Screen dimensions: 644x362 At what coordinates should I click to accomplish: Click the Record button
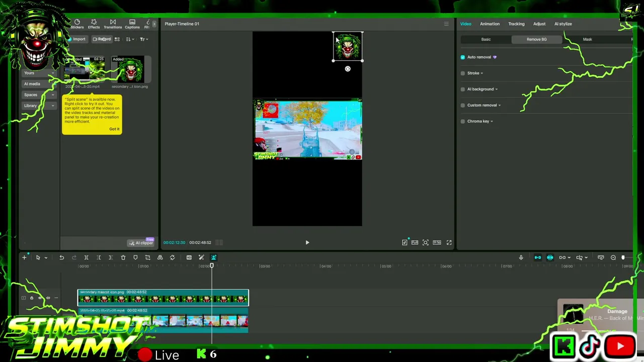pos(102,39)
